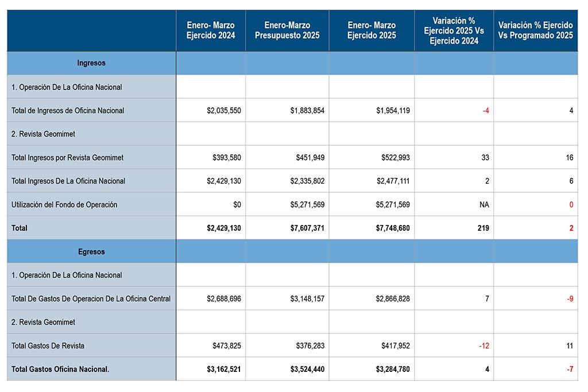The width and height of the screenshot is (588, 392).
Task: Select Utilización del Fondo de Operación row label
Action: coord(64,205)
